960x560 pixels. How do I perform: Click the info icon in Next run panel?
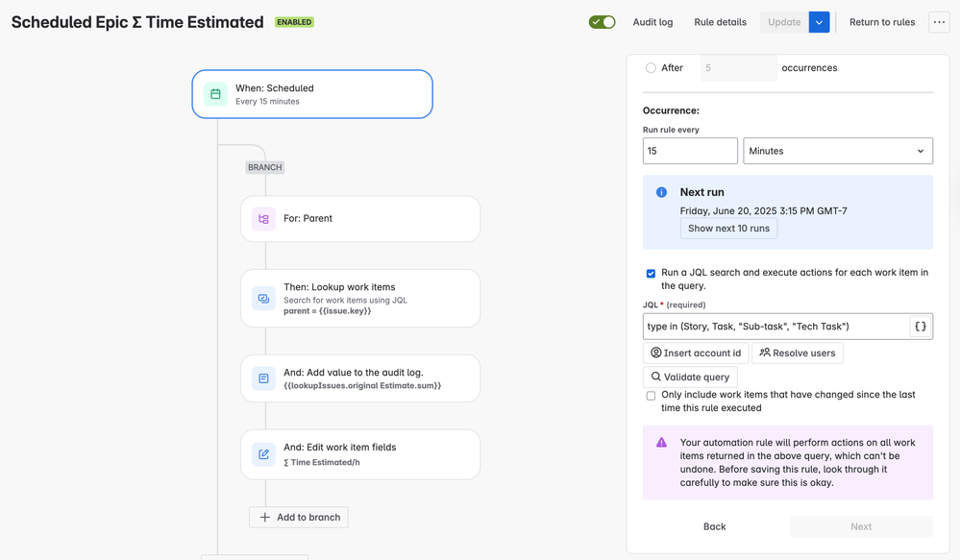[x=661, y=192]
